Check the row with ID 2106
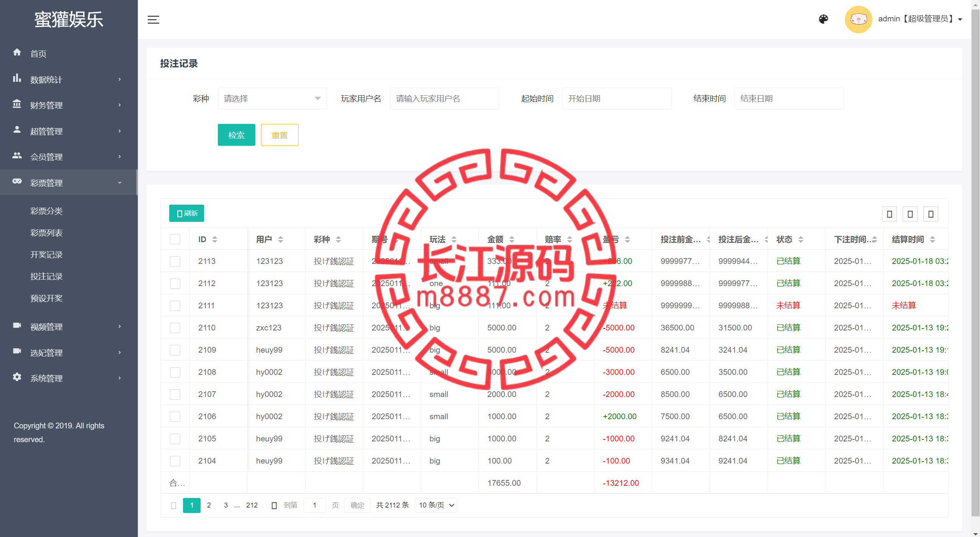The width and height of the screenshot is (980, 537). (175, 417)
